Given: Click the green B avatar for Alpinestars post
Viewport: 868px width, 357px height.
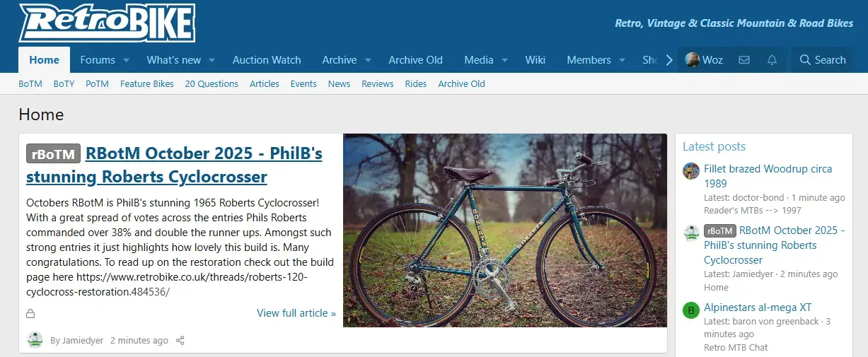Looking at the screenshot, I should pyautogui.click(x=691, y=310).
